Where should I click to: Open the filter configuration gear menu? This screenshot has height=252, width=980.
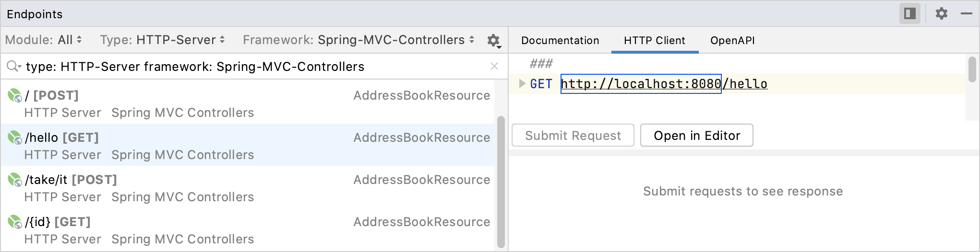(x=494, y=41)
